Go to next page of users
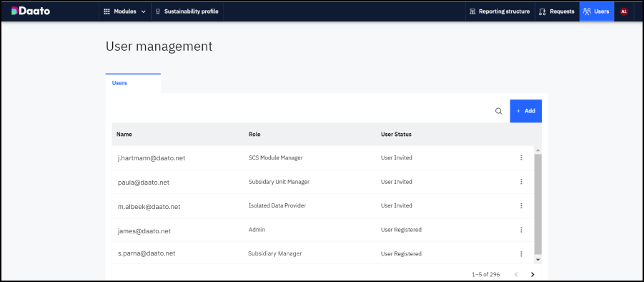Viewport: 644px width, 282px height. pyautogui.click(x=532, y=274)
